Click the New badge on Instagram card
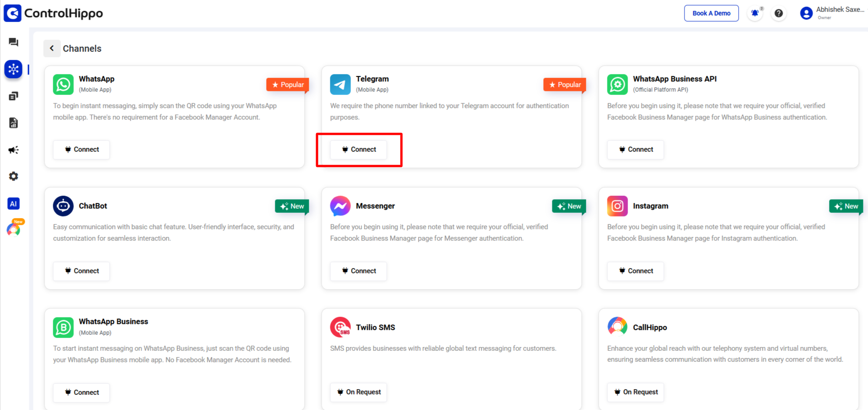Image resolution: width=868 pixels, height=410 pixels. [846, 206]
